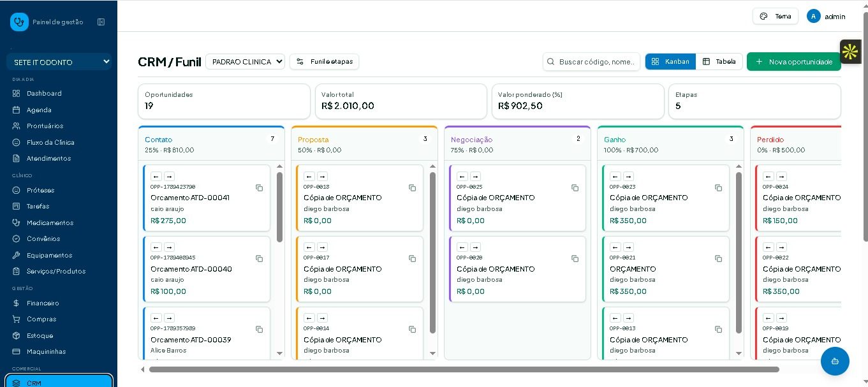Click the Contato column vertical scrollbar
Image resolution: width=868 pixels, height=387 pixels.
coord(279,207)
